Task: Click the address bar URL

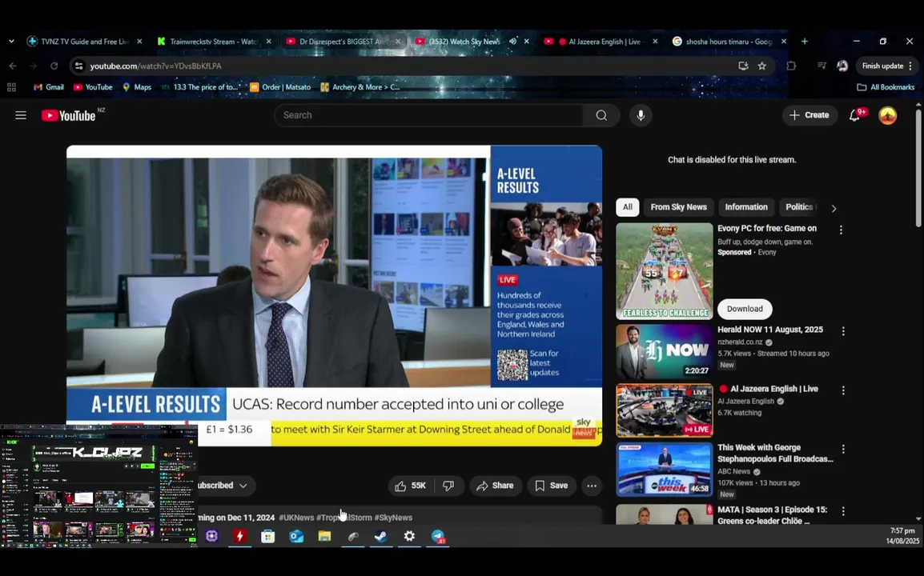Action: [155, 66]
